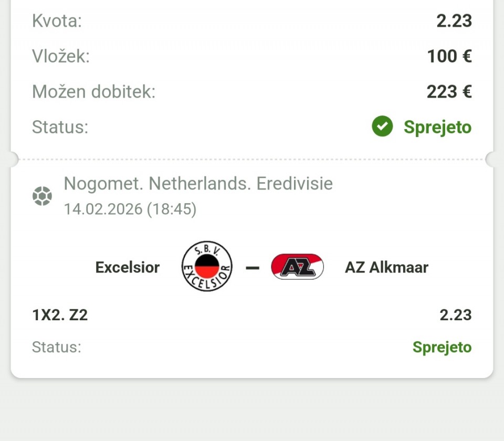Tap the 100 € stake amount
Image resolution: width=504 pixels, height=441 pixels.
[449, 56]
